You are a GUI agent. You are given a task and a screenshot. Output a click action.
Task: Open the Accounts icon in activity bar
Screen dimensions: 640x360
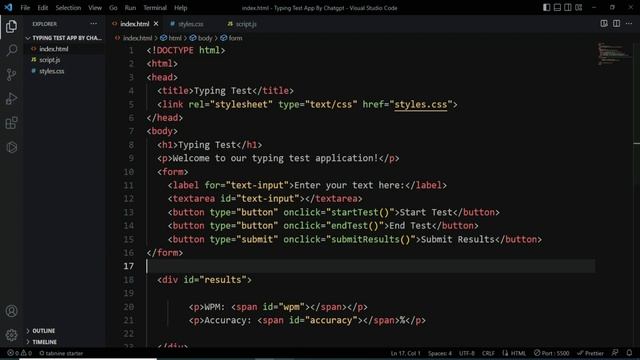coord(11,311)
